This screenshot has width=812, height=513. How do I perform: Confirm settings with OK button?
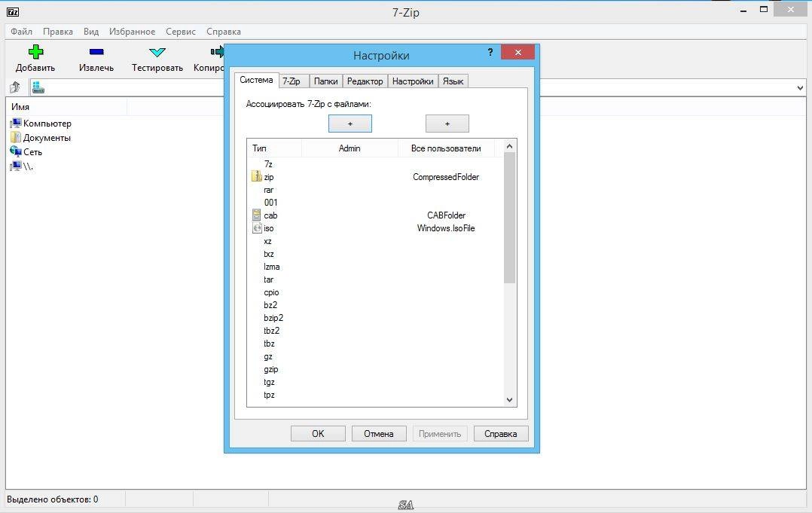(x=318, y=433)
